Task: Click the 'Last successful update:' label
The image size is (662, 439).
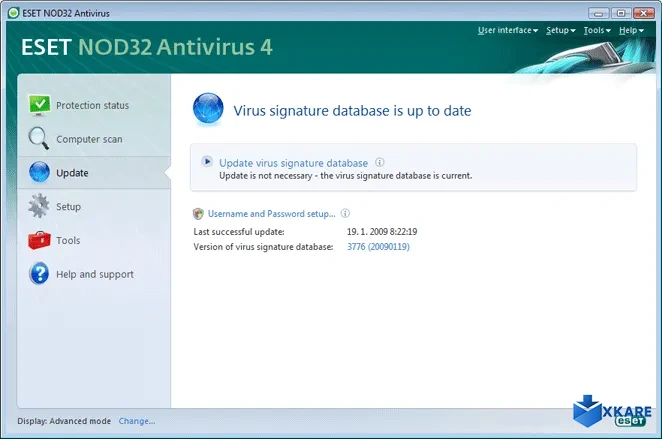Action: 239,232
